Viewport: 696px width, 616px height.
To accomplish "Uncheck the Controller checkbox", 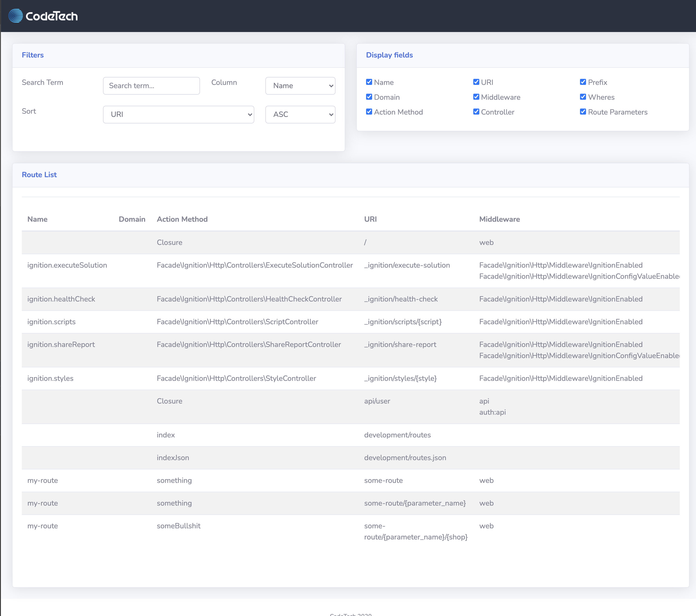I will click(x=476, y=112).
